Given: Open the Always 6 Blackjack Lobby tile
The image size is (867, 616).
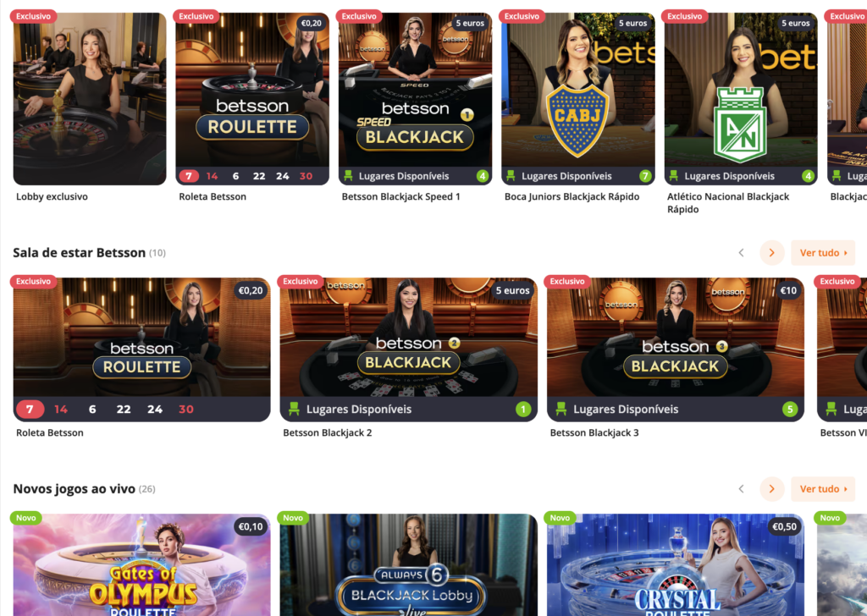Looking at the screenshot, I should [x=409, y=564].
